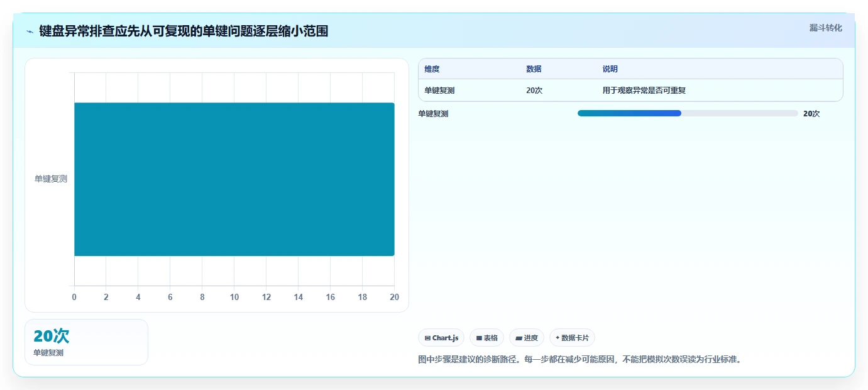Click the footnote starting 图中步骤是建议
This screenshot has width=868, height=390.
click(580, 360)
